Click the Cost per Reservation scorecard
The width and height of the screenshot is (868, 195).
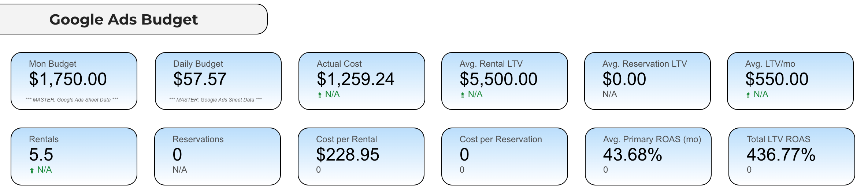(x=504, y=157)
